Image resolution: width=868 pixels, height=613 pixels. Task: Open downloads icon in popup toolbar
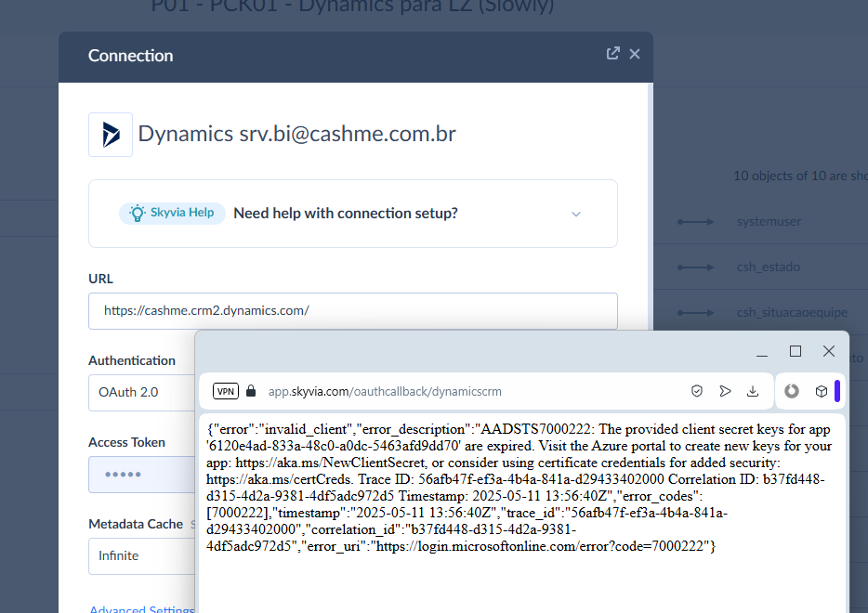click(x=753, y=391)
